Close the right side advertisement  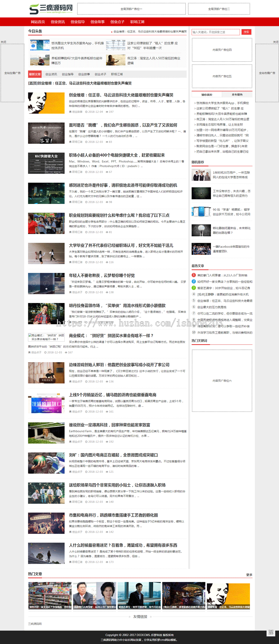[275, 42]
